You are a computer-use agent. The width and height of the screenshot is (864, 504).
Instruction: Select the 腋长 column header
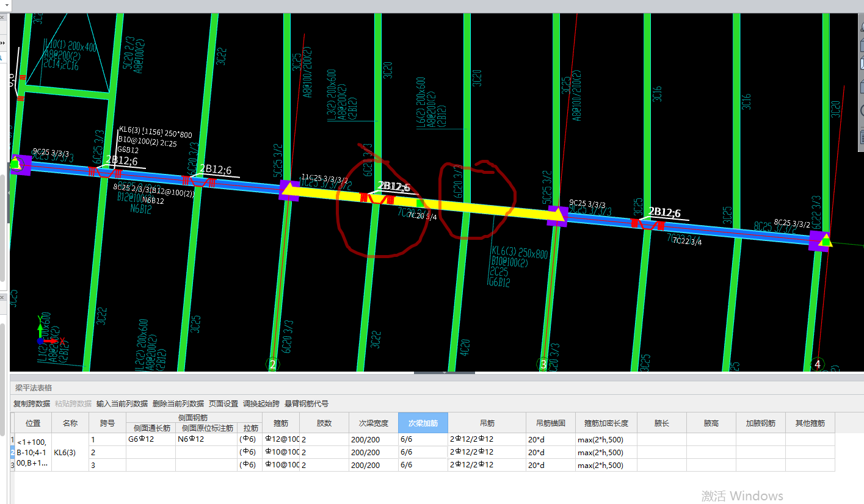click(662, 423)
